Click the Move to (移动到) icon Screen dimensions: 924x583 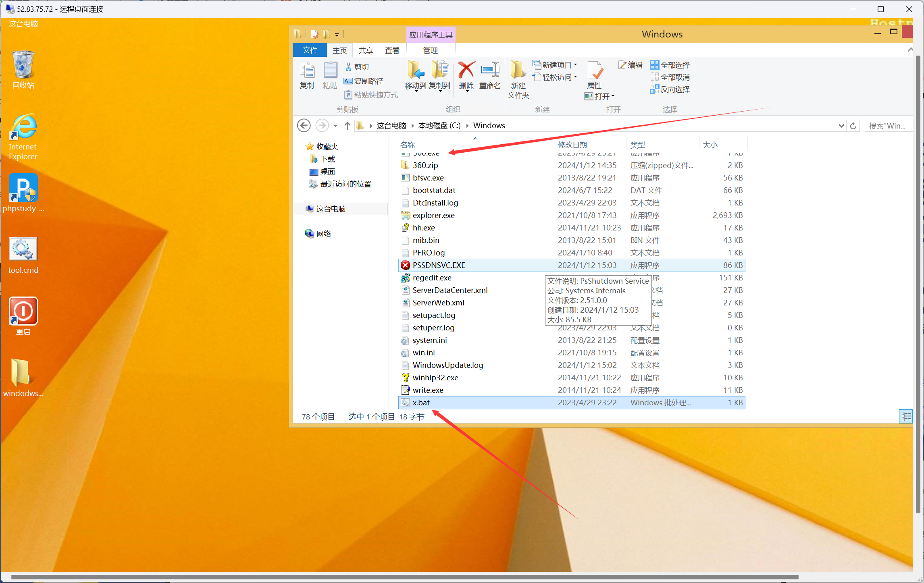415,71
